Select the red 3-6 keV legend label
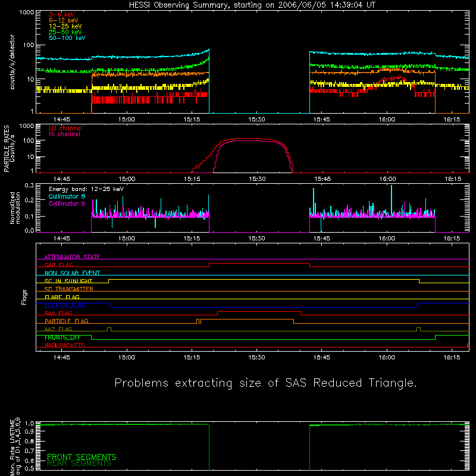The width and height of the screenshot is (476, 476). click(62, 14)
